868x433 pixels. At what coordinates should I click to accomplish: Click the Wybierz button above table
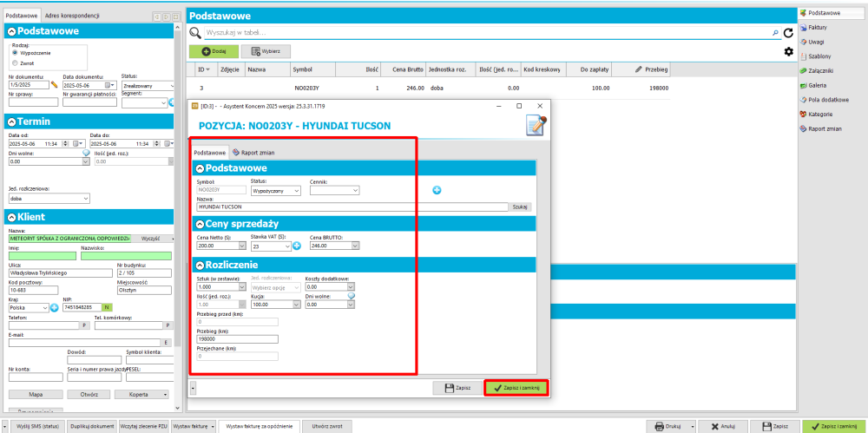tap(266, 51)
